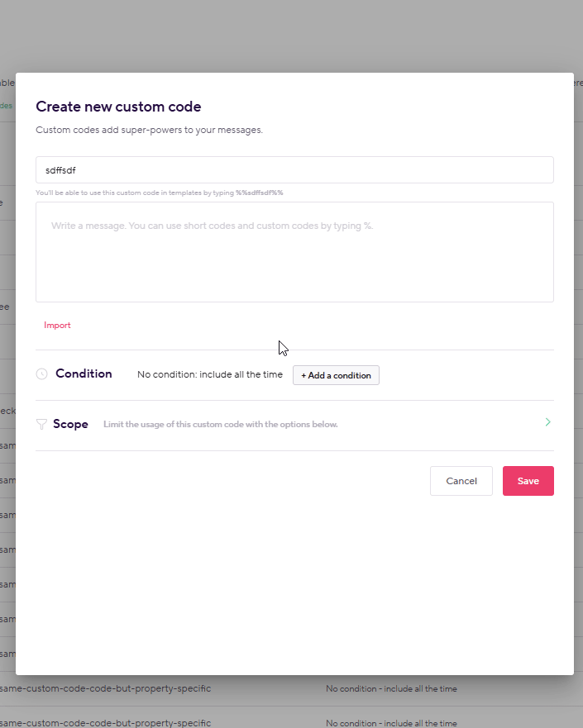Click the clock icon beside Condition

click(42, 374)
